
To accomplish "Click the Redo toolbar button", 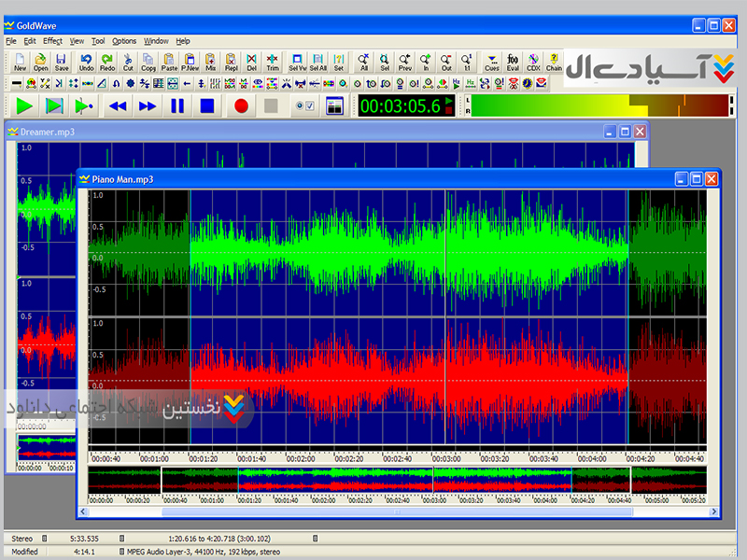I will click(x=107, y=62).
